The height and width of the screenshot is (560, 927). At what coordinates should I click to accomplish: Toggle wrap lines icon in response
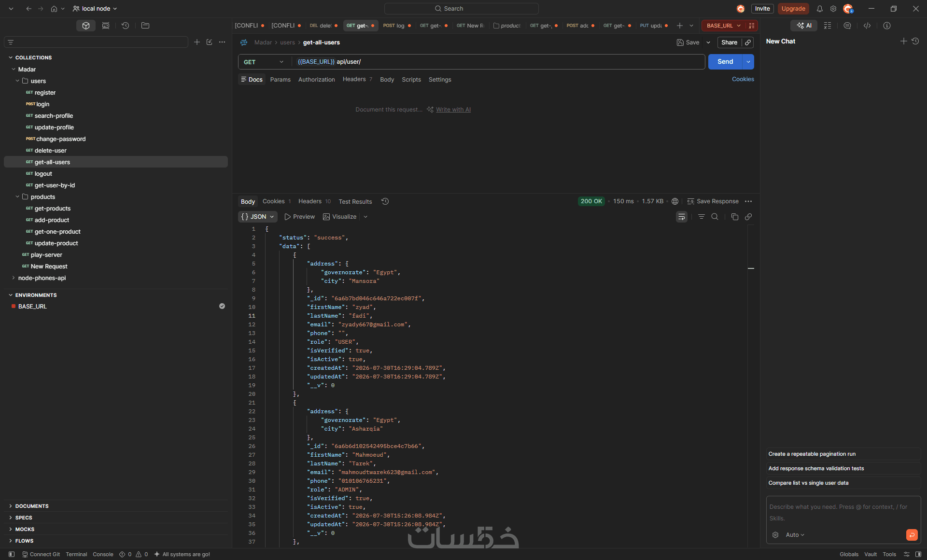pyautogui.click(x=682, y=217)
